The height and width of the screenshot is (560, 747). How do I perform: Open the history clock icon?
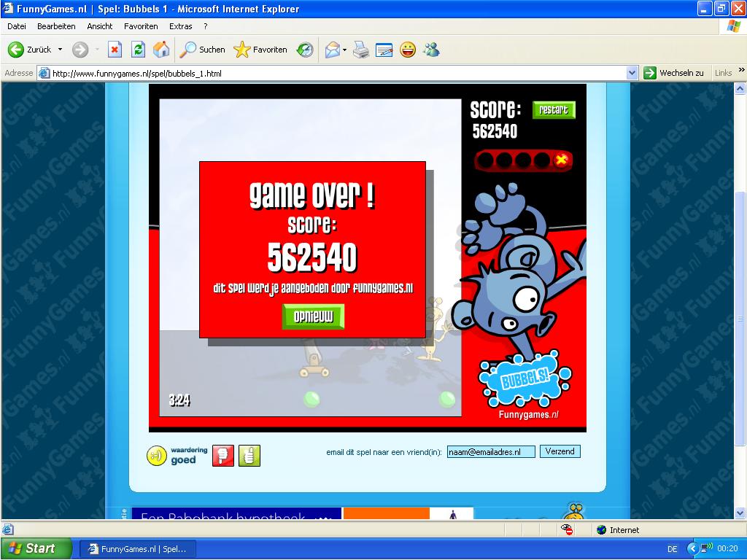(x=305, y=50)
